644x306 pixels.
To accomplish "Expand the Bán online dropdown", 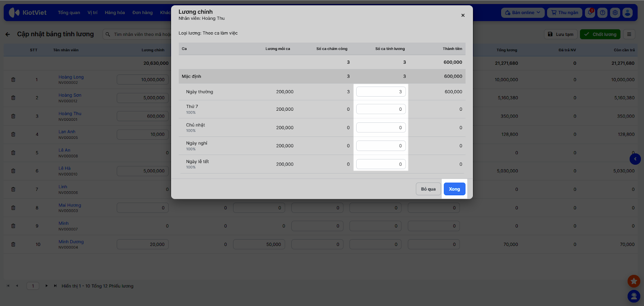I will tap(522, 12).
